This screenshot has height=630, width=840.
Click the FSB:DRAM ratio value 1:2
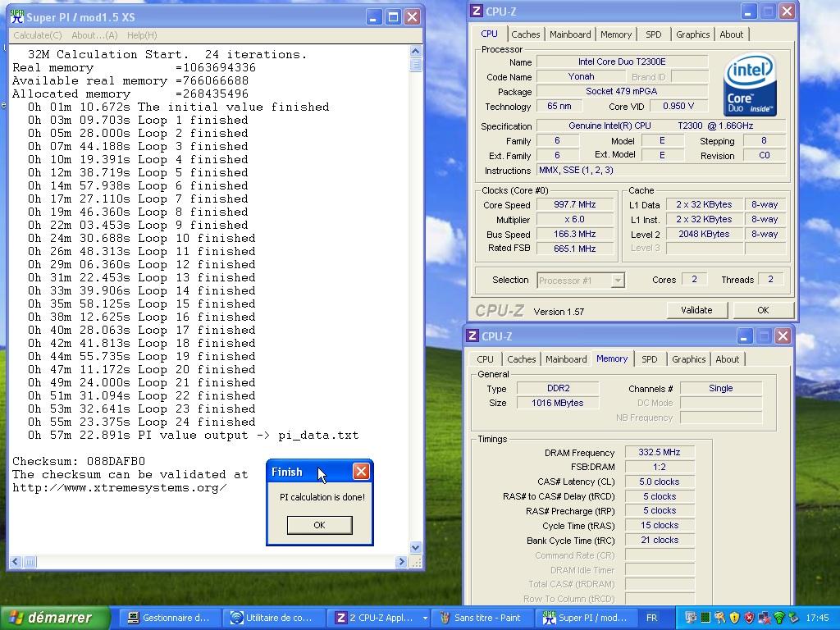(x=660, y=467)
